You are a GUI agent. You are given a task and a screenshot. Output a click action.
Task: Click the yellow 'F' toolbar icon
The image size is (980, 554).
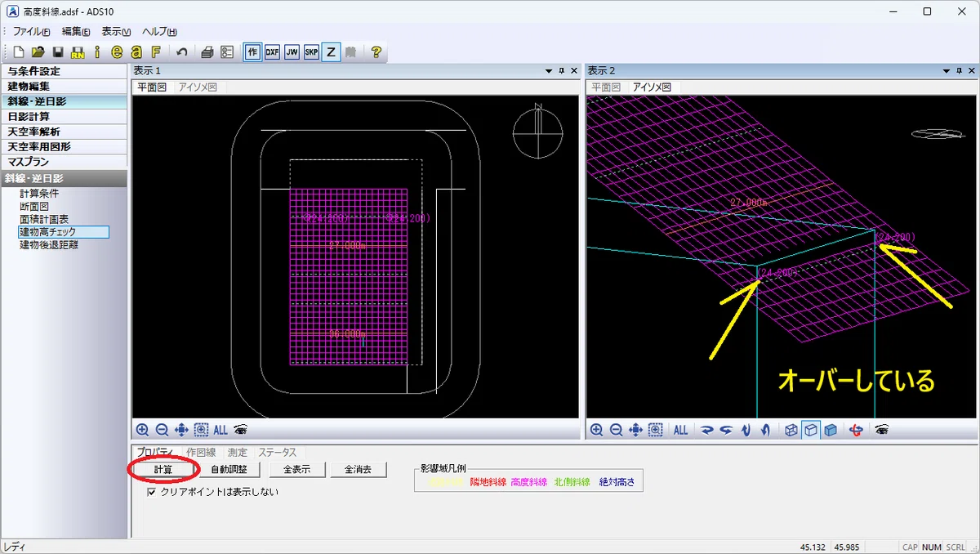coord(156,52)
